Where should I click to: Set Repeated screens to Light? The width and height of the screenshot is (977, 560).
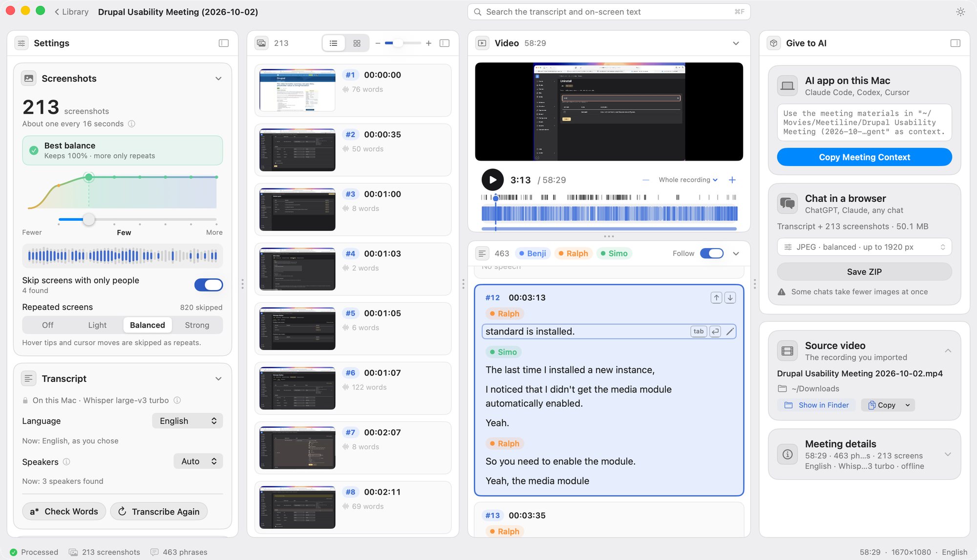pyautogui.click(x=97, y=325)
